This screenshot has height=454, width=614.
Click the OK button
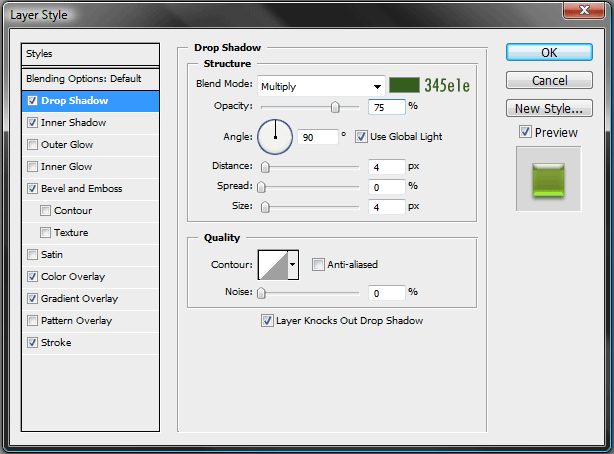click(549, 52)
